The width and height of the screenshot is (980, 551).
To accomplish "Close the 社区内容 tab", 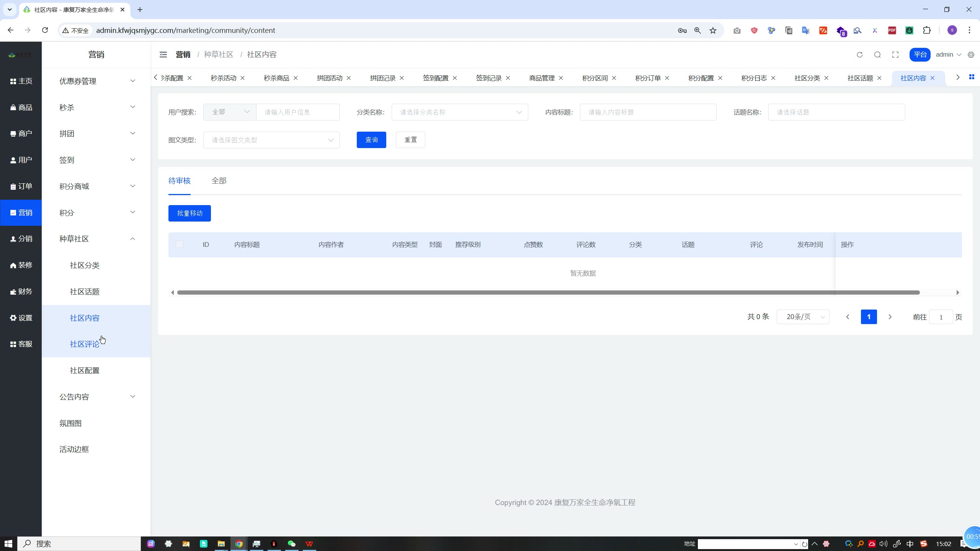I will (933, 78).
